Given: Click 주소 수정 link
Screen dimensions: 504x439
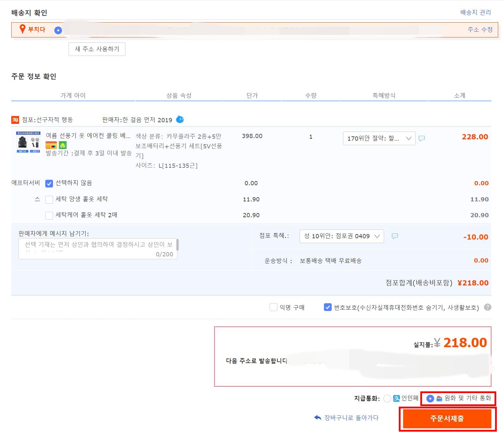Looking at the screenshot, I should [480, 29].
